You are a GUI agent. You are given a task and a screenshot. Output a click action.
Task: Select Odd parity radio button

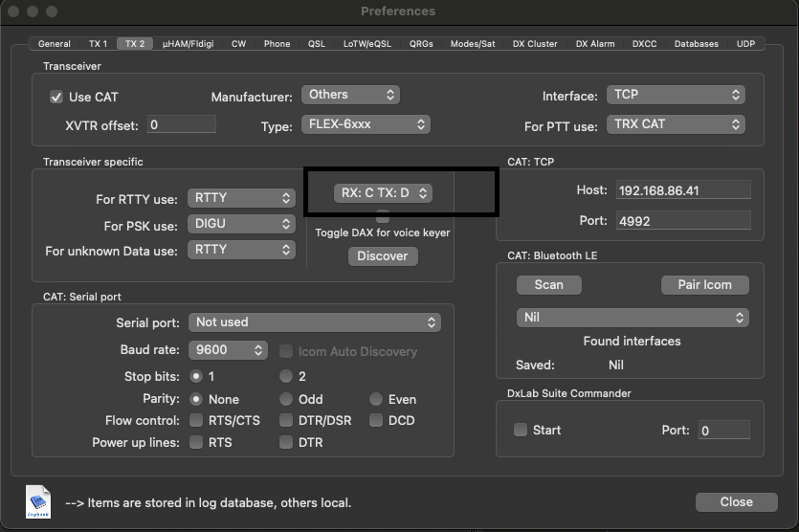286,399
